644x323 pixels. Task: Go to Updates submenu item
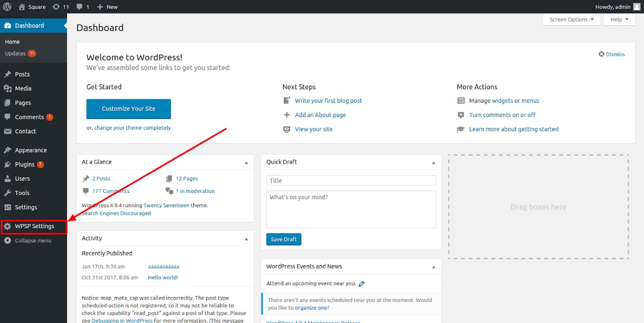pyautogui.click(x=15, y=54)
